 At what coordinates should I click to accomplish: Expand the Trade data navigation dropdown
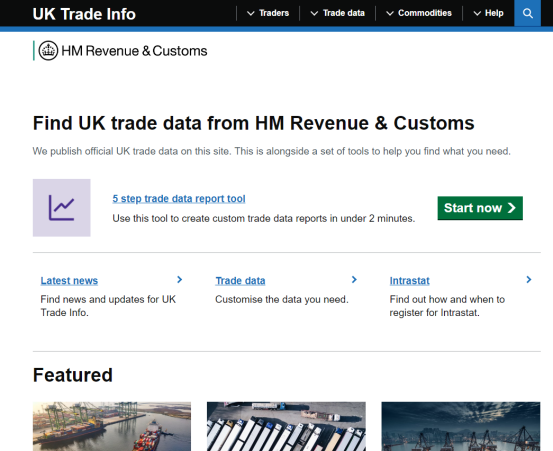338,13
